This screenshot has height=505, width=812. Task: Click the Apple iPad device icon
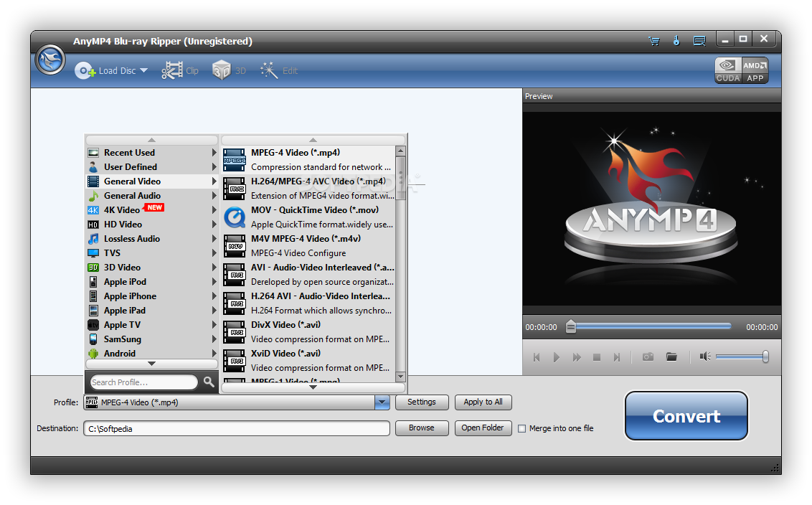[93, 311]
